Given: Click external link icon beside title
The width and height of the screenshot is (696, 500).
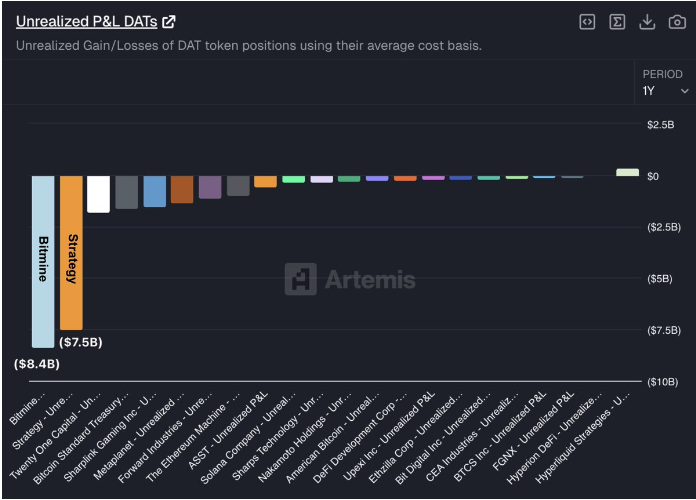Looking at the screenshot, I should click(x=169, y=22).
